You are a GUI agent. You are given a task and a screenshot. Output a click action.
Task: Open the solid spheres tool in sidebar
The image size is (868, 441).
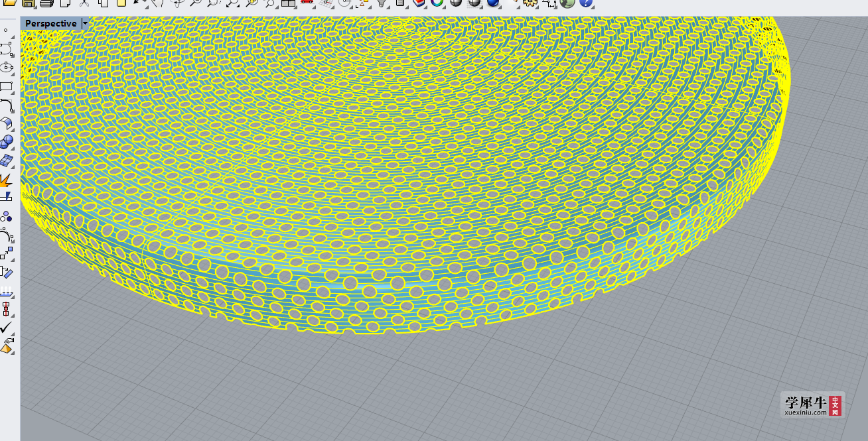point(6,142)
